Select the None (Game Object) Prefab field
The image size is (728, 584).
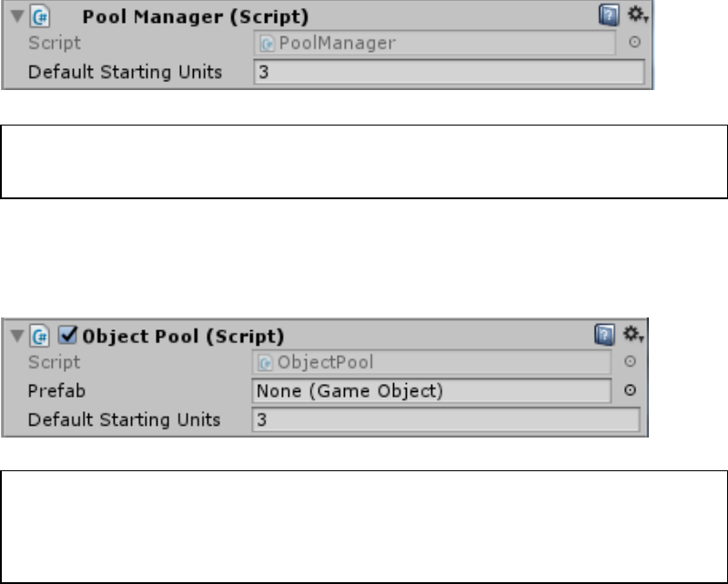click(x=431, y=390)
